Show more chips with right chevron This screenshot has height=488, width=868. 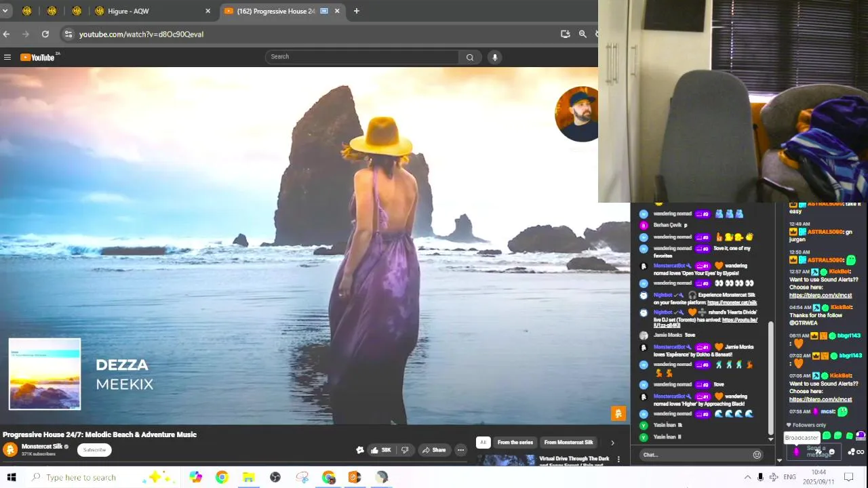pyautogui.click(x=612, y=443)
